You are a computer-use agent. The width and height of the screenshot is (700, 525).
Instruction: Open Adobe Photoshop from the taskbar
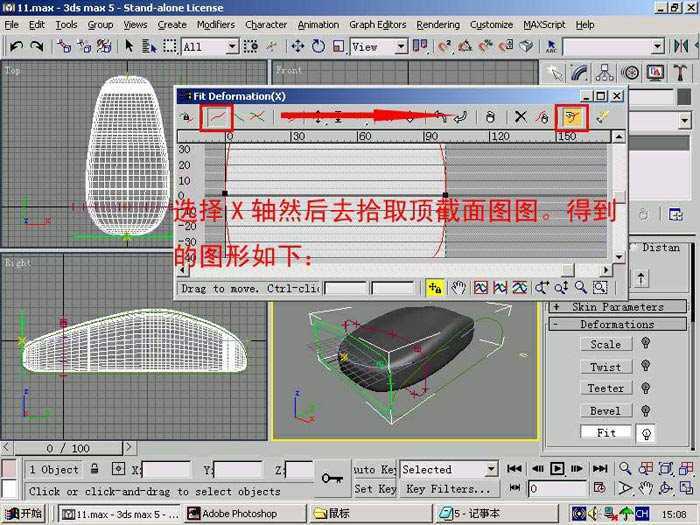(245, 514)
